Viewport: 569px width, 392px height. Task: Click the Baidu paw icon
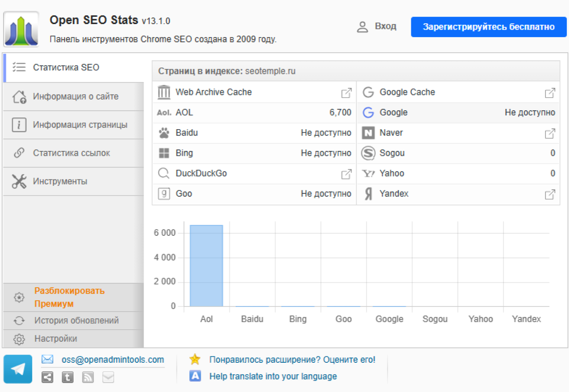point(164,133)
